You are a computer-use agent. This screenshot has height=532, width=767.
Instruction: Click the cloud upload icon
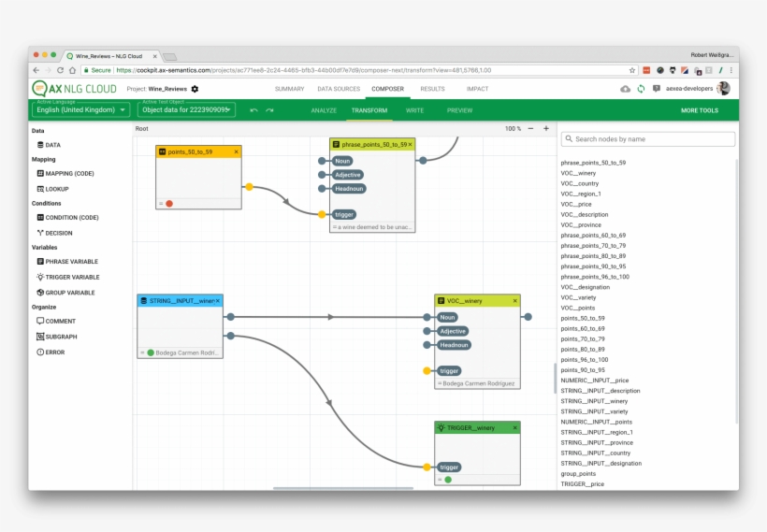[625, 89]
